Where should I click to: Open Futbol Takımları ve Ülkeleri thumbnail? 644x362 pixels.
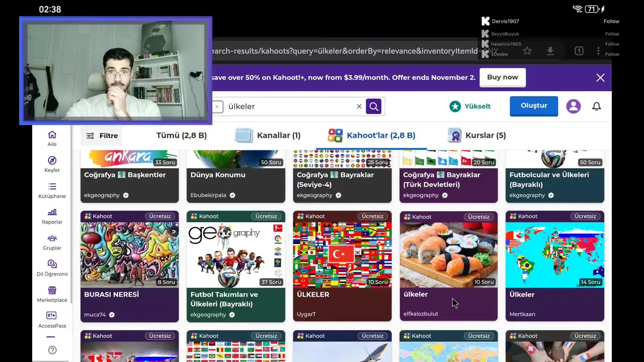[x=236, y=254]
